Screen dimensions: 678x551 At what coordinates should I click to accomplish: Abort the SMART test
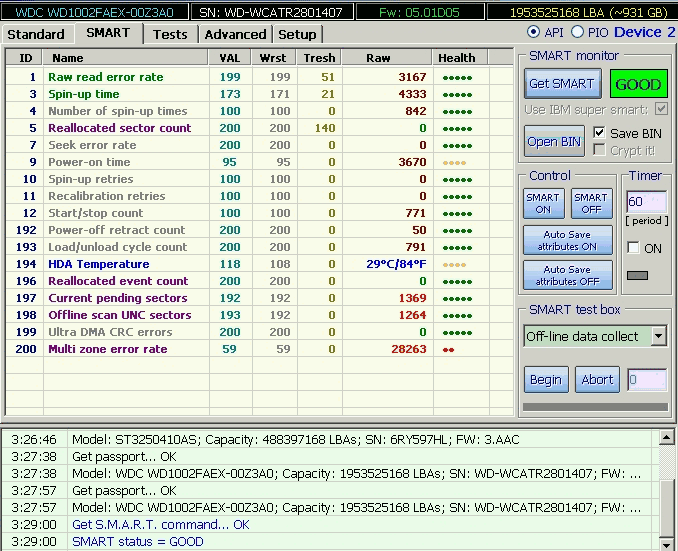pyautogui.click(x=597, y=380)
